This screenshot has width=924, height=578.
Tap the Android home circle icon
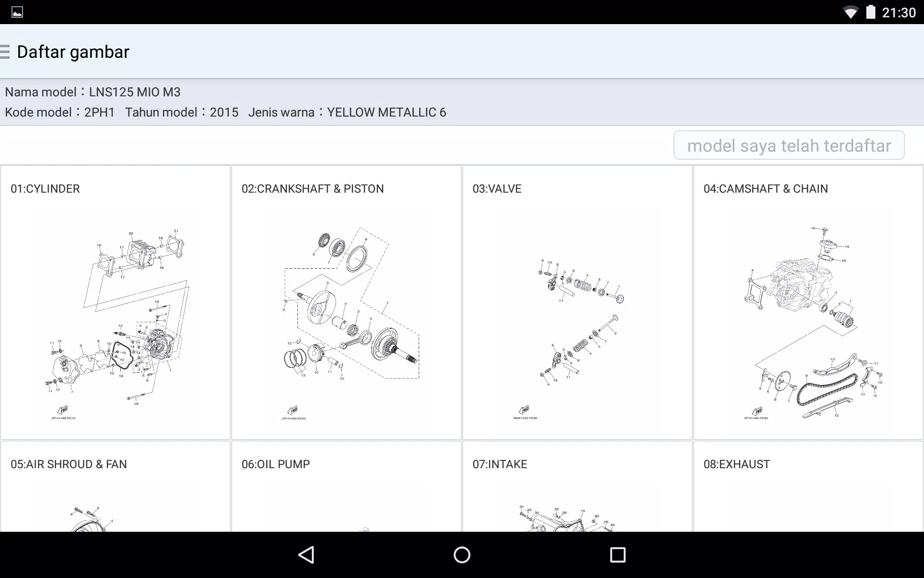tap(462, 555)
